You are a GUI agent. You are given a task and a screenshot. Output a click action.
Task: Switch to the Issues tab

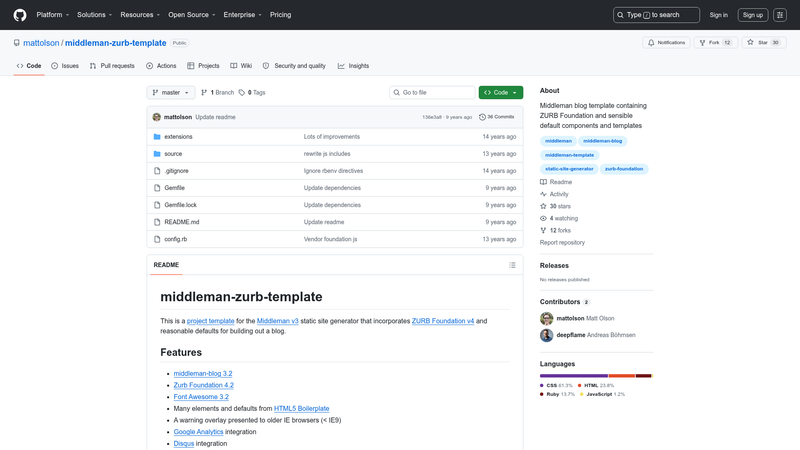[65, 66]
